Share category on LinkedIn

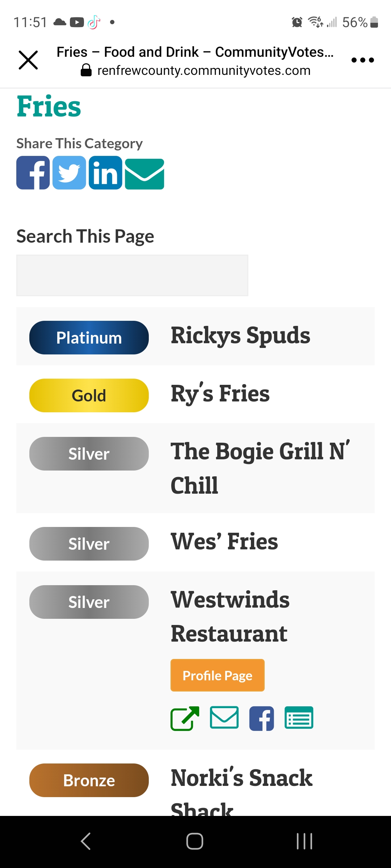pos(105,173)
